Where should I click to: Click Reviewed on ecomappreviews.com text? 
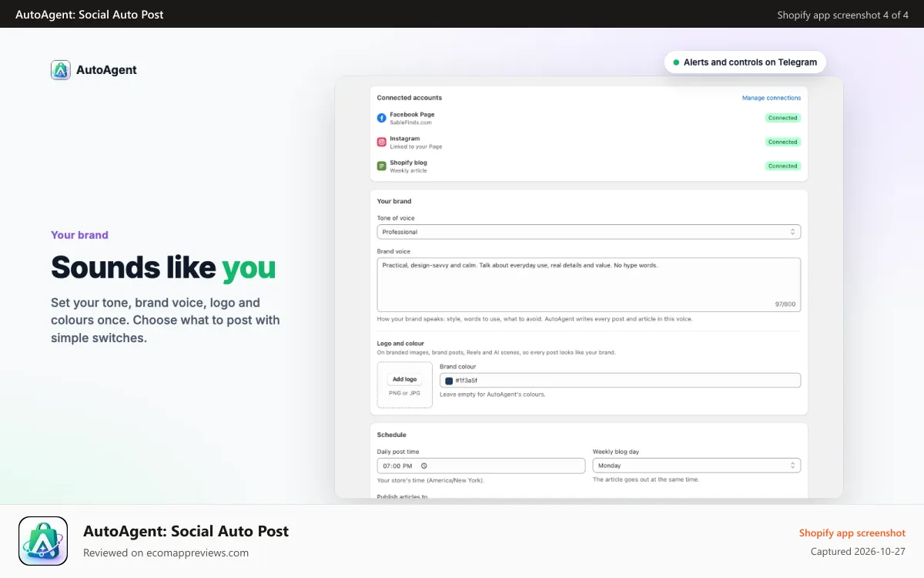pyautogui.click(x=166, y=553)
